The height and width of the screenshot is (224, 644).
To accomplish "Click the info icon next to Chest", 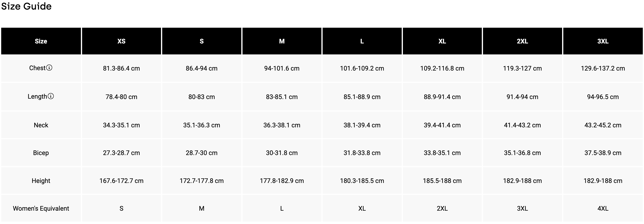I will tap(49, 68).
